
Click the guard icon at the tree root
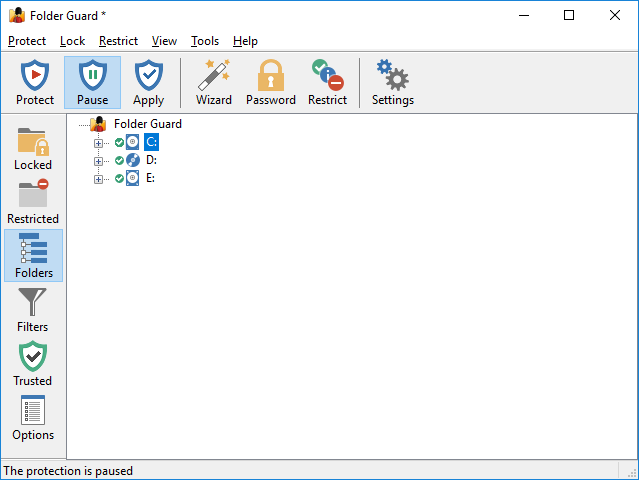click(98, 124)
